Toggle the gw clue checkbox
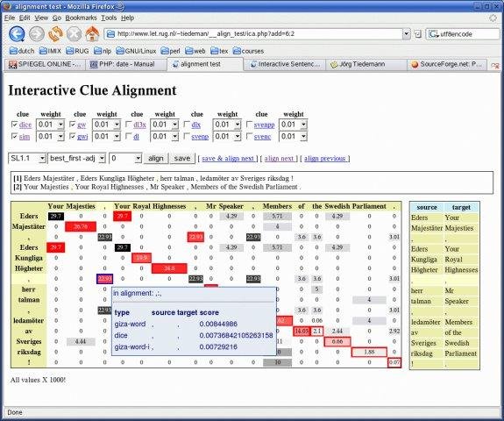 tap(73, 125)
